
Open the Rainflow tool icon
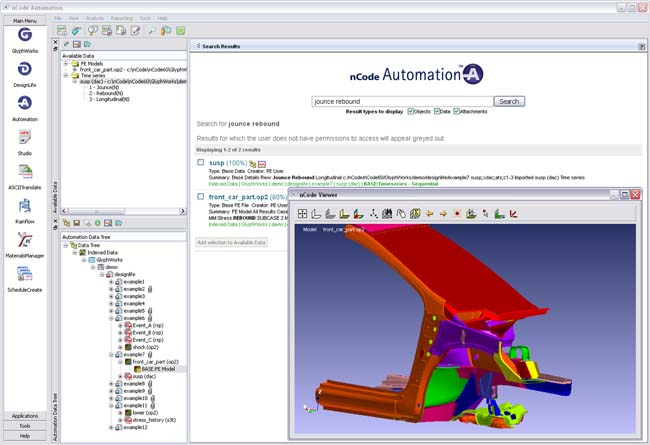point(25,206)
